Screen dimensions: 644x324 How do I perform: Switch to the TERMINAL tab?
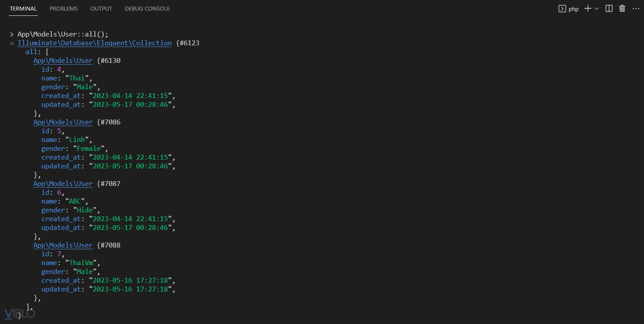pos(23,9)
